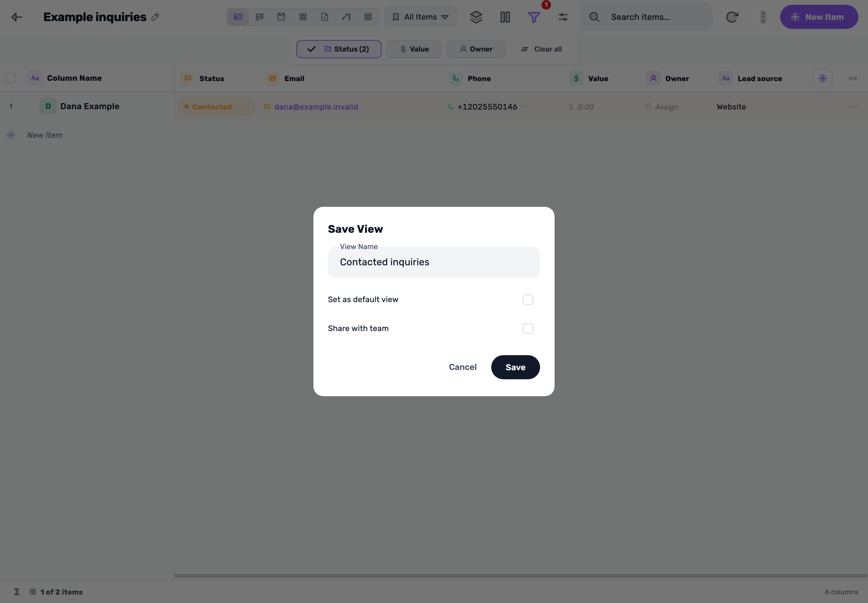This screenshot has width=868, height=603.
Task: Click the 0.00 value cell
Action: click(586, 107)
